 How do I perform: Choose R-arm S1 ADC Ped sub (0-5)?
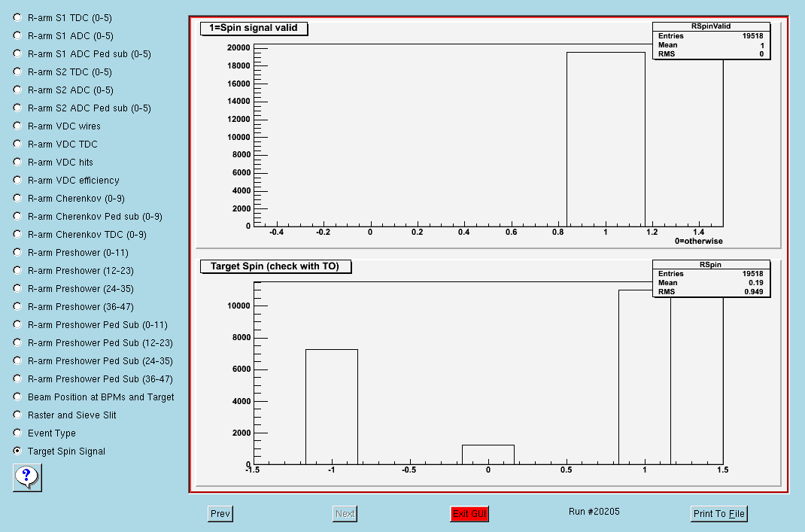tap(17, 53)
